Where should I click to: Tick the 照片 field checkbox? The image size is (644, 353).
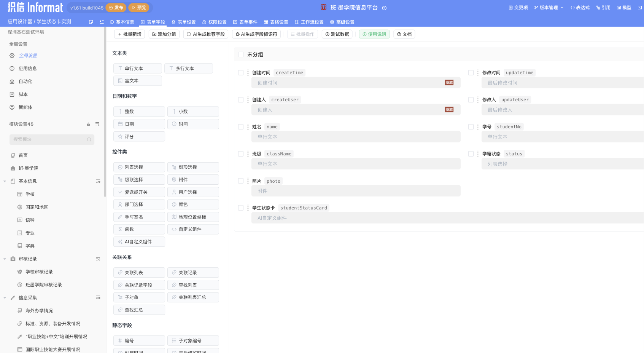[241, 181]
